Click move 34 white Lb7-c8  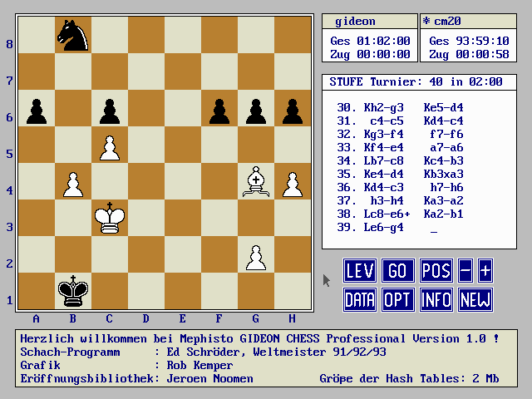point(383,160)
